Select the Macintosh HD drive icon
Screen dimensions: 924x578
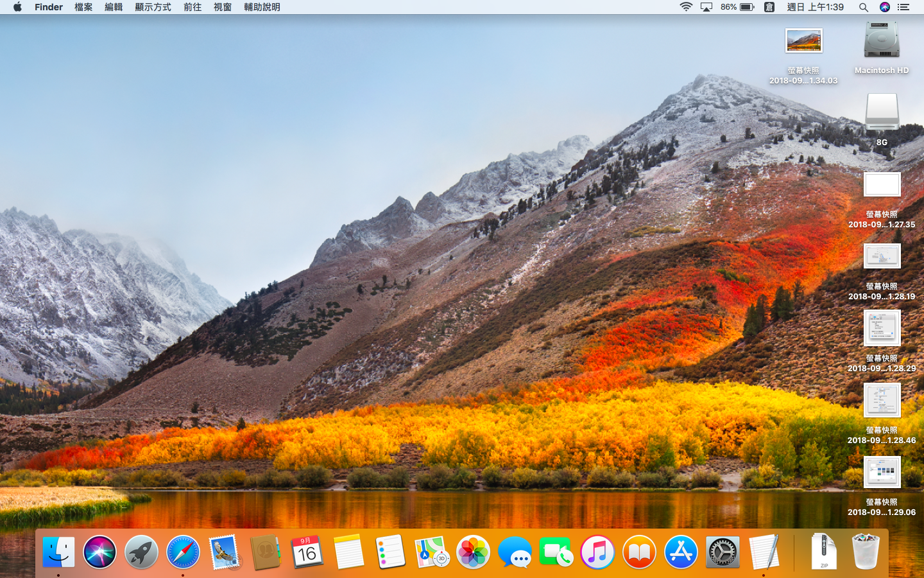tap(882, 41)
